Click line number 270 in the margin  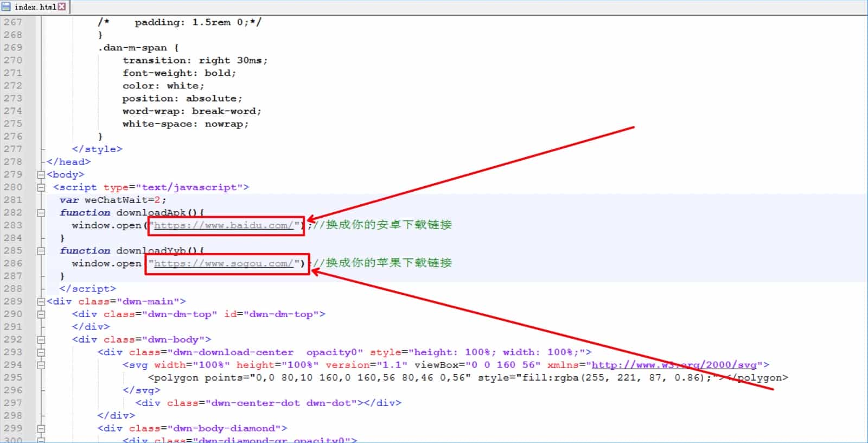(12, 60)
